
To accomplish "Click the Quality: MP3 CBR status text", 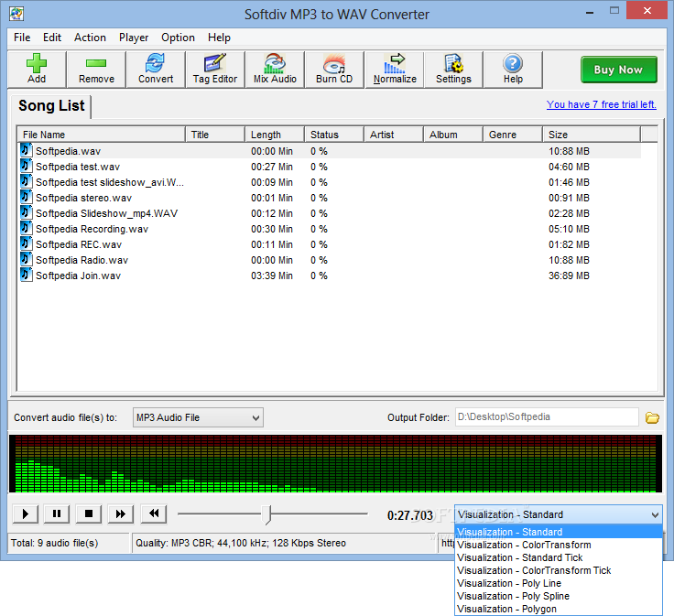I will pyautogui.click(x=241, y=543).
